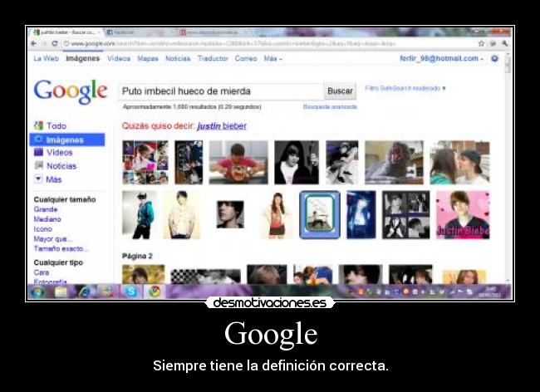Image resolution: width=540 pixels, height=392 pixels.
Task: Click the extension icon beside the bookmark star
Action: [493, 43]
